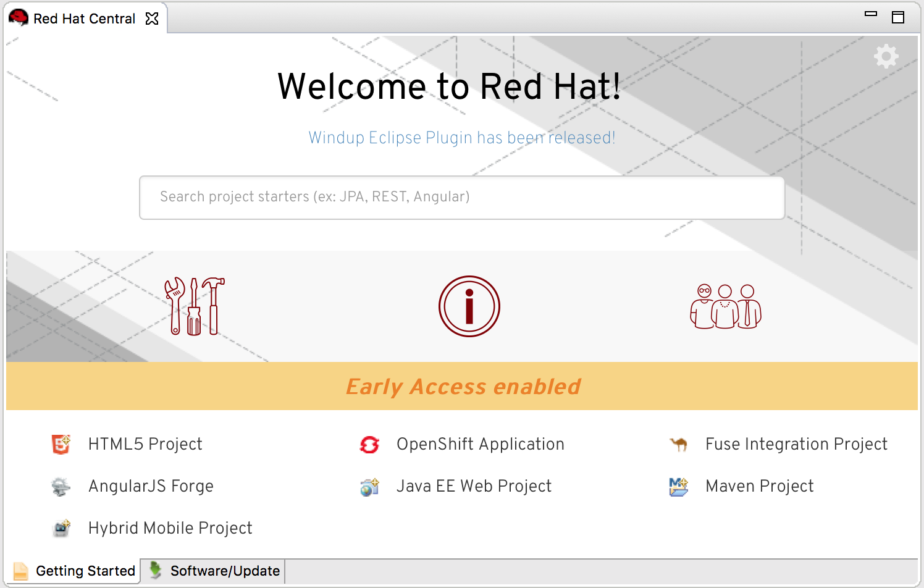
Task: Click the HTML5 Project icon
Action: (x=61, y=444)
